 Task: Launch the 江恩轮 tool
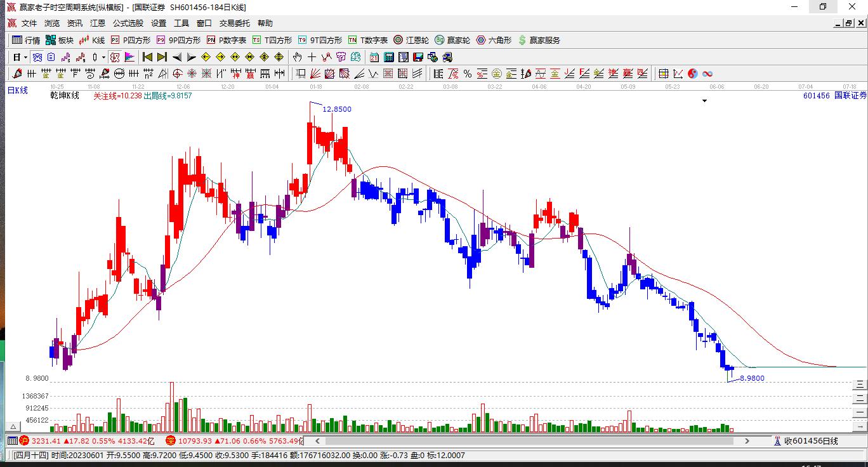411,40
